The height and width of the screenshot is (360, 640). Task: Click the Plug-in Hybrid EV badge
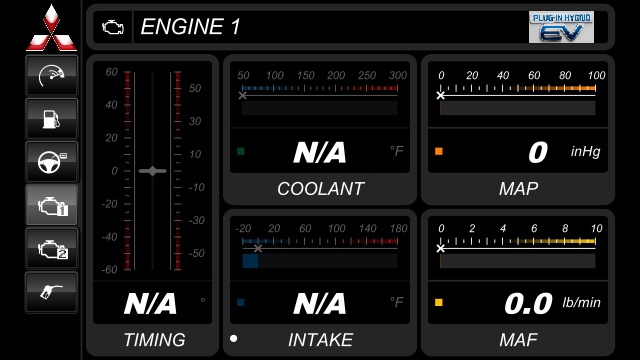click(561, 27)
